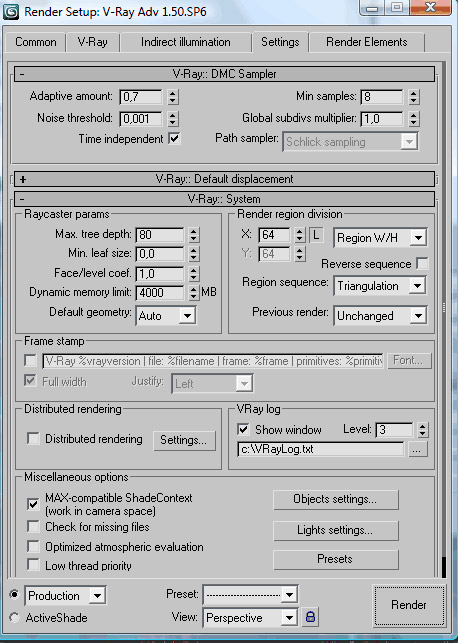Click the Presets button

[x=336, y=559]
